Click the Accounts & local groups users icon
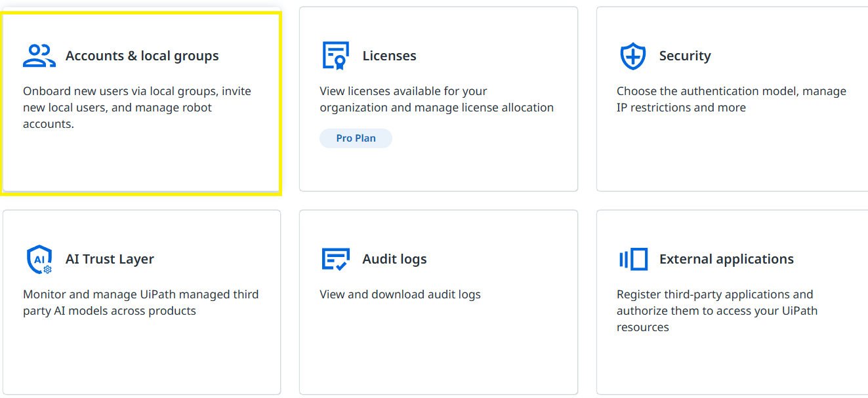The image size is (868, 398). [x=39, y=56]
